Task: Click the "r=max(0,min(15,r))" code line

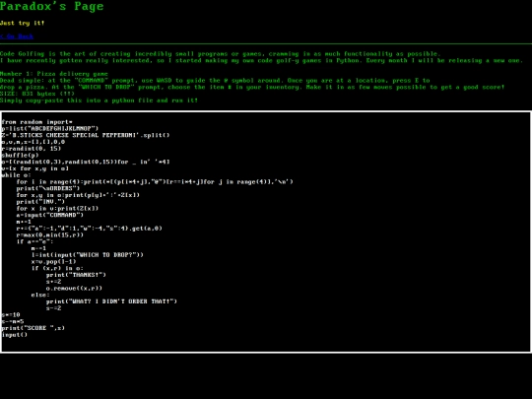Action: 50,234
